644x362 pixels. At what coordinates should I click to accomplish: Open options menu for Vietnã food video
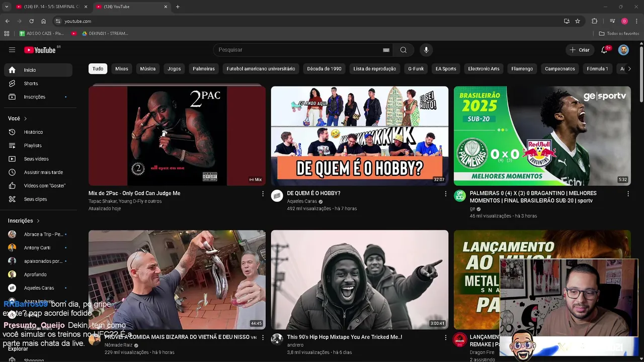tap(263, 337)
